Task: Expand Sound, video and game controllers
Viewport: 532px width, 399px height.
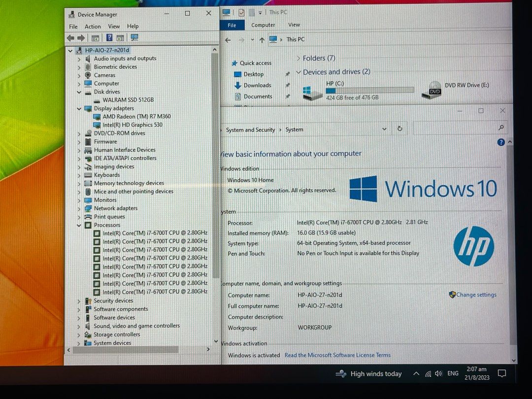Action: [x=79, y=327]
